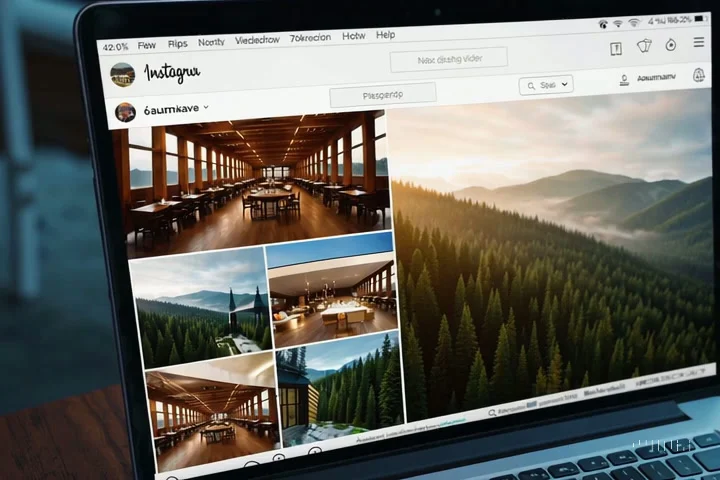Select the lounge interior photo thumbnail

(x=332, y=290)
